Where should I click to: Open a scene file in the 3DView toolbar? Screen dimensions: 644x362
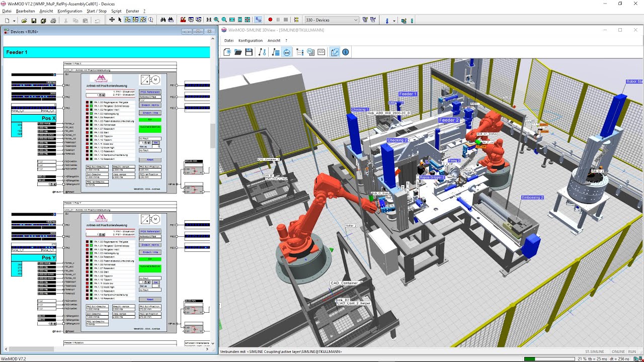tap(238, 52)
